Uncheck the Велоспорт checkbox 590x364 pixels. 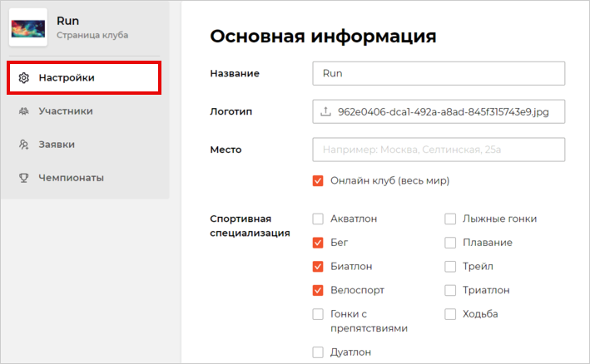pos(318,290)
